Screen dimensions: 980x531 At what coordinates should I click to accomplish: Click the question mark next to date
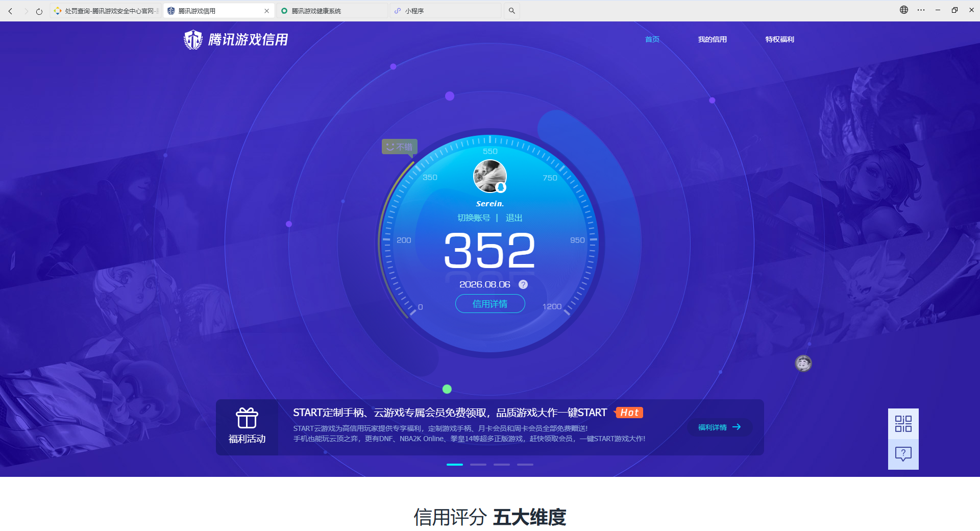[523, 284]
